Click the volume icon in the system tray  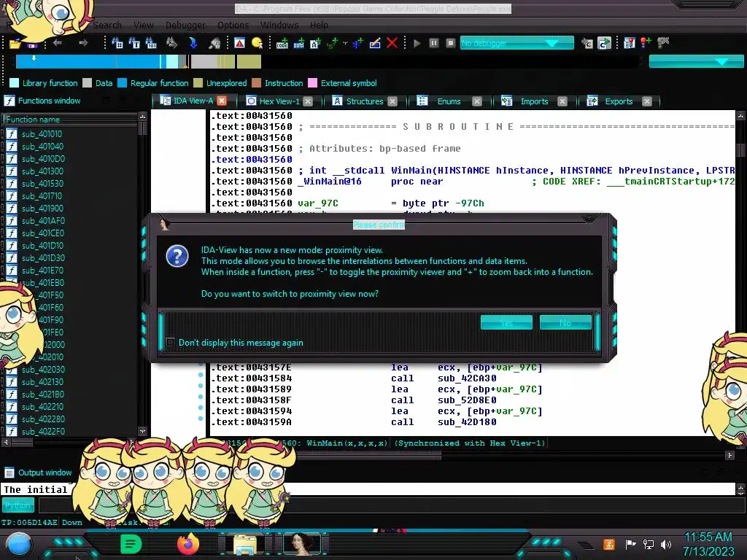tap(666, 544)
